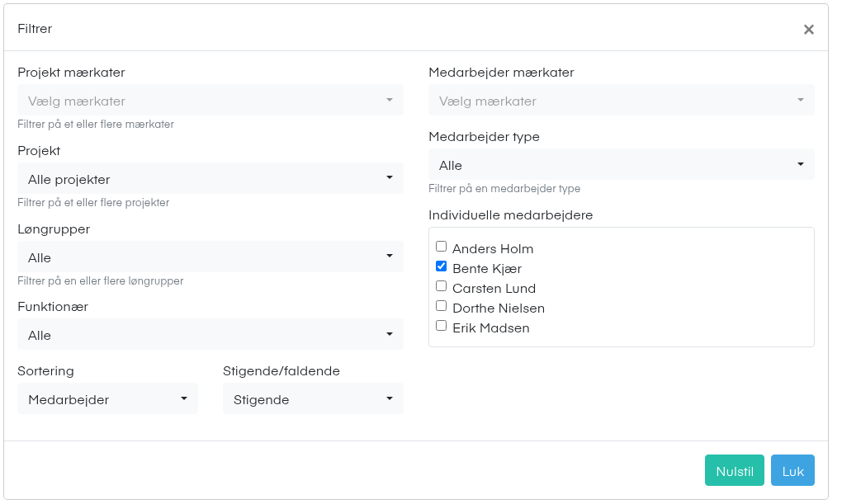Screen dimensions: 842x504
Task: Click the Carsten Lund name label
Action: pyautogui.click(x=494, y=289)
